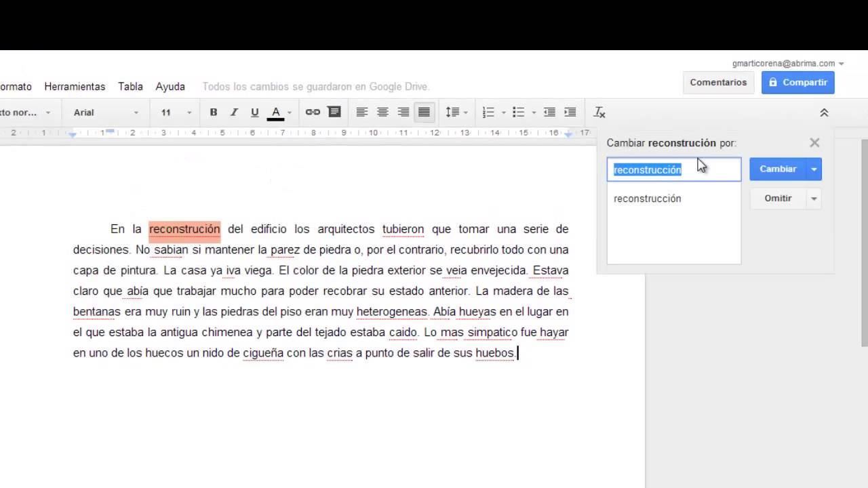This screenshot has height=488, width=868.
Task: Align text to center
Action: [x=382, y=112]
